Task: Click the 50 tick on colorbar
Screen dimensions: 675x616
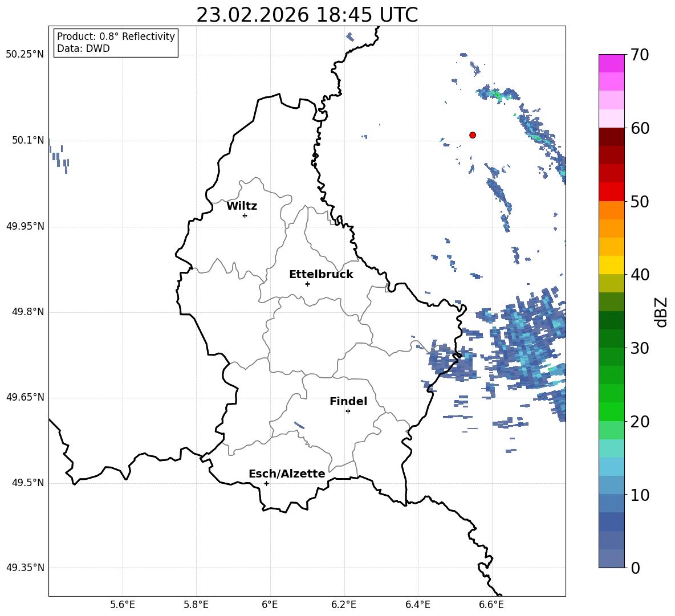Action: click(640, 201)
